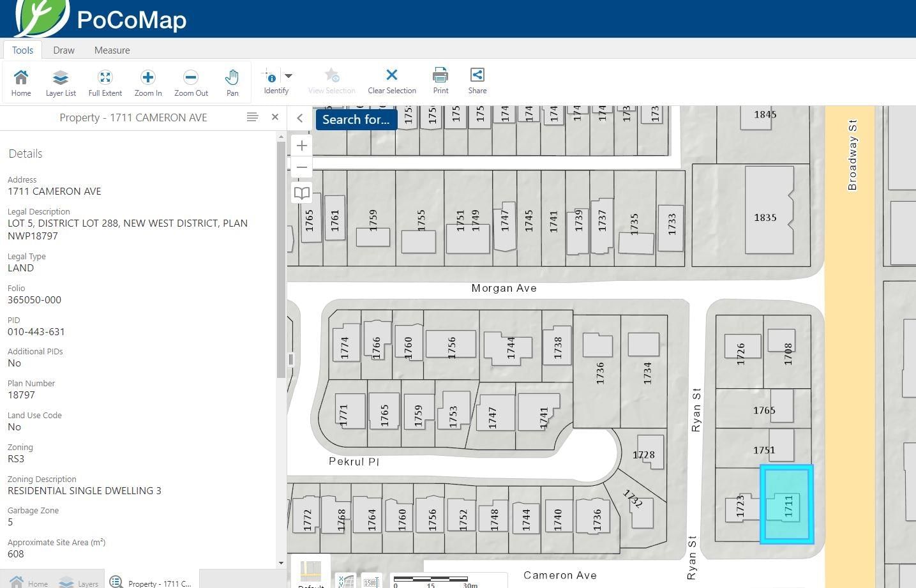Click the map plus zoom button

point(302,146)
